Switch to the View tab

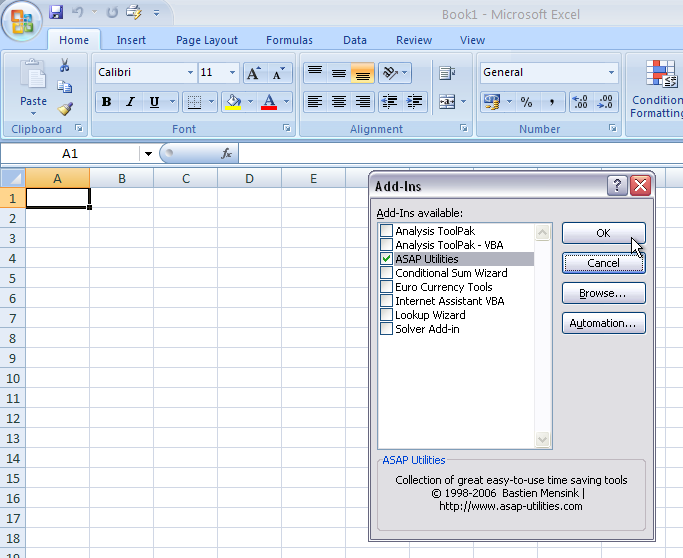pos(472,40)
